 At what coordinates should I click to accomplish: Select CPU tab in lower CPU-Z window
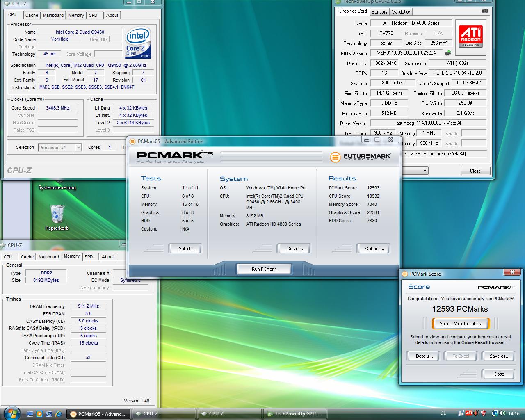pos(8,257)
